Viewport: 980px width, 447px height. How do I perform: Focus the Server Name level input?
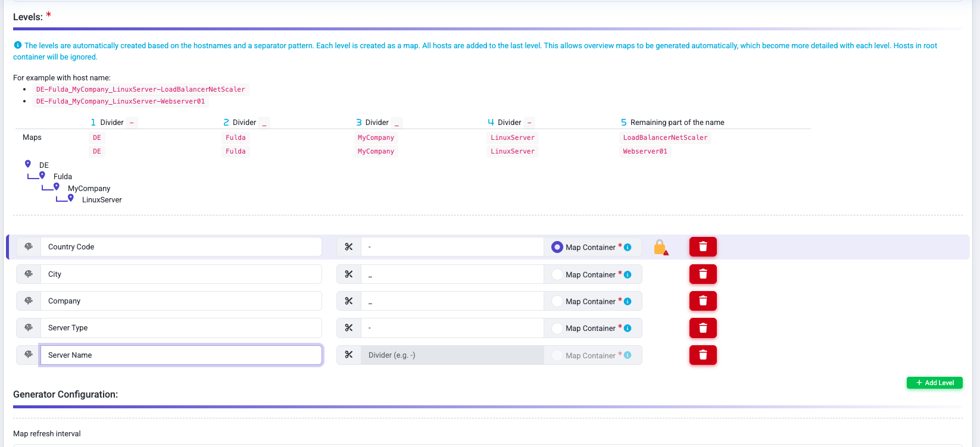point(181,355)
